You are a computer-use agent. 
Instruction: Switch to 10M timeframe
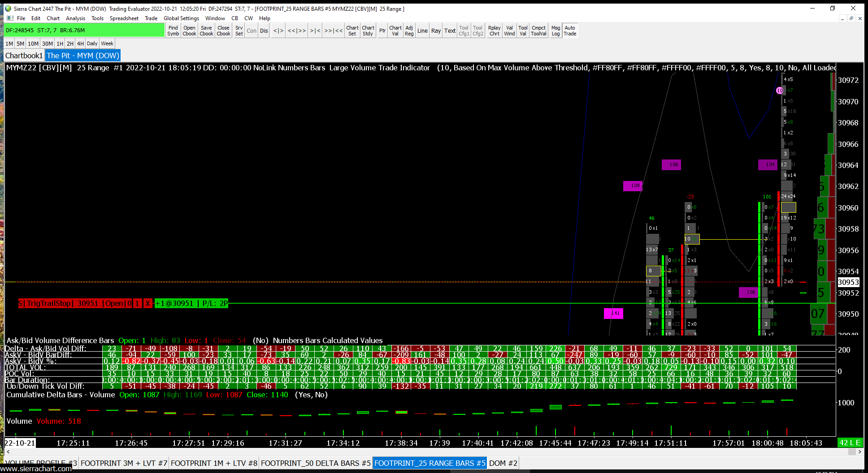pyautogui.click(x=33, y=43)
